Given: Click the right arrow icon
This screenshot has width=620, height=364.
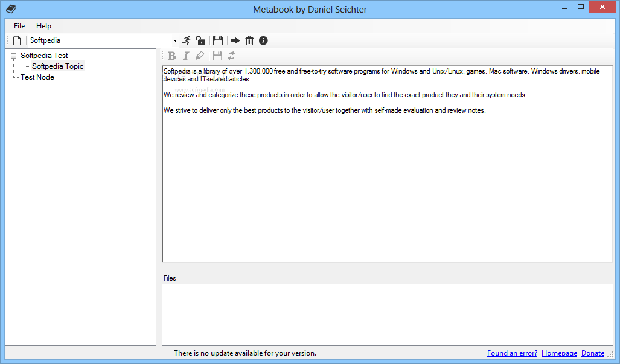Looking at the screenshot, I should click(235, 40).
